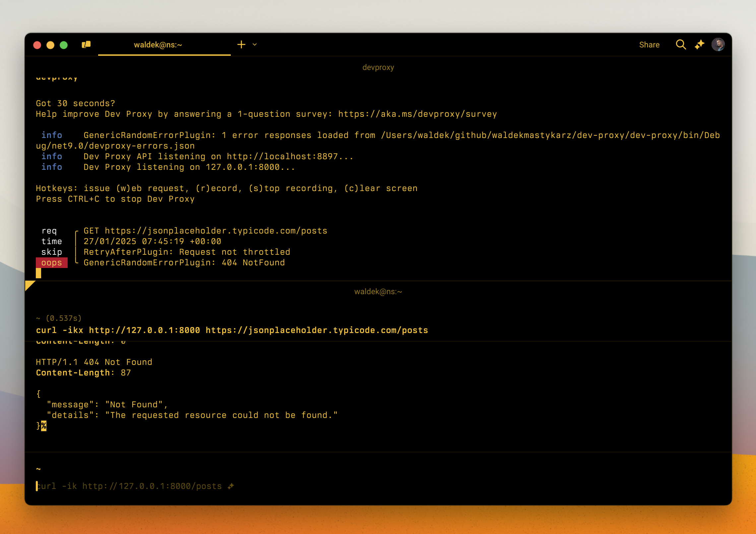Open the Warp Drive panel icon
This screenshot has width=756, height=534.
[x=86, y=44]
